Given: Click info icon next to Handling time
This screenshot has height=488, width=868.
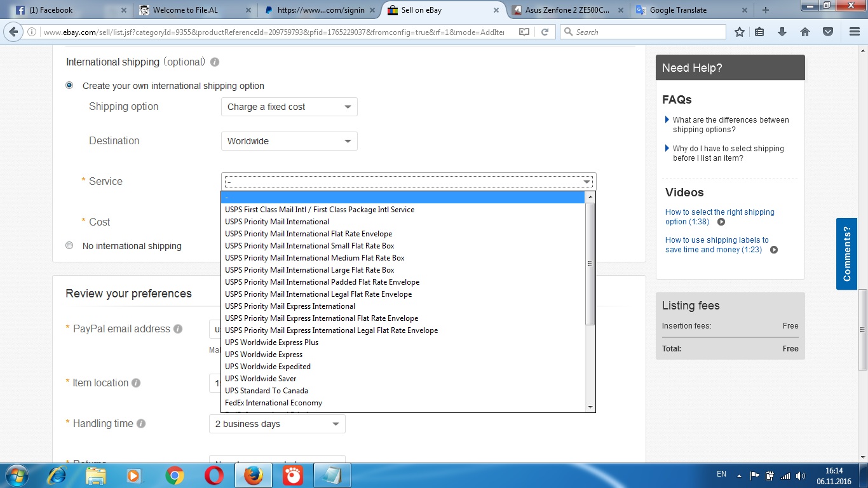Looking at the screenshot, I should tap(141, 424).
